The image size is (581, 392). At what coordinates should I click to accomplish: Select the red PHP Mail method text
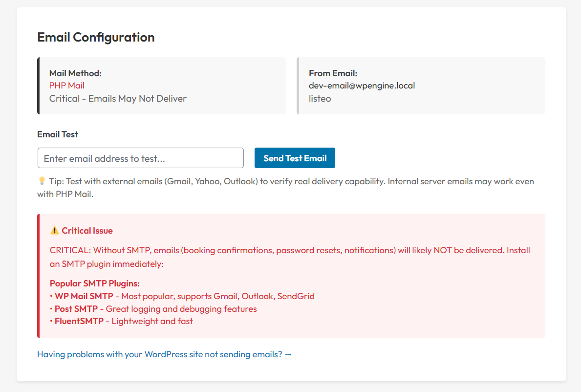tap(67, 86)
